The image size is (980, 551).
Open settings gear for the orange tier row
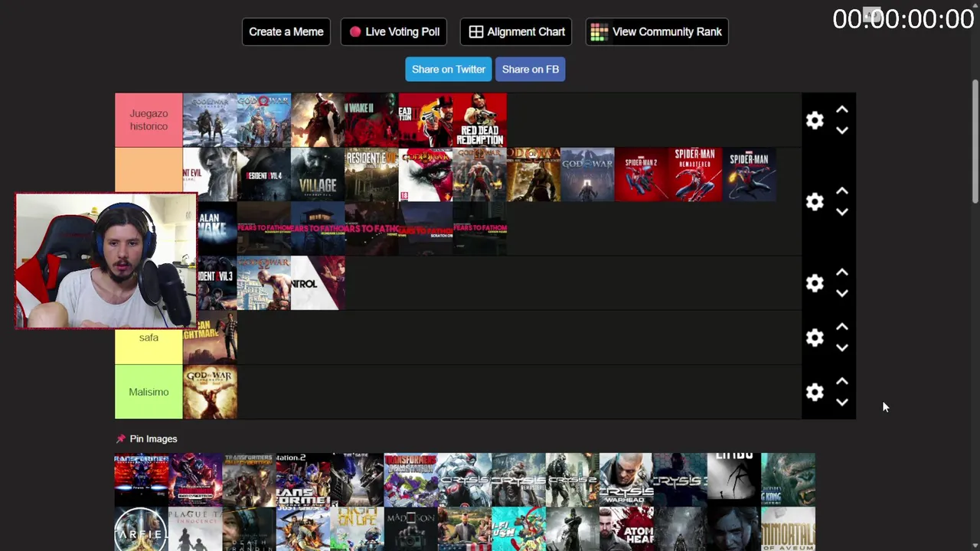815,201
